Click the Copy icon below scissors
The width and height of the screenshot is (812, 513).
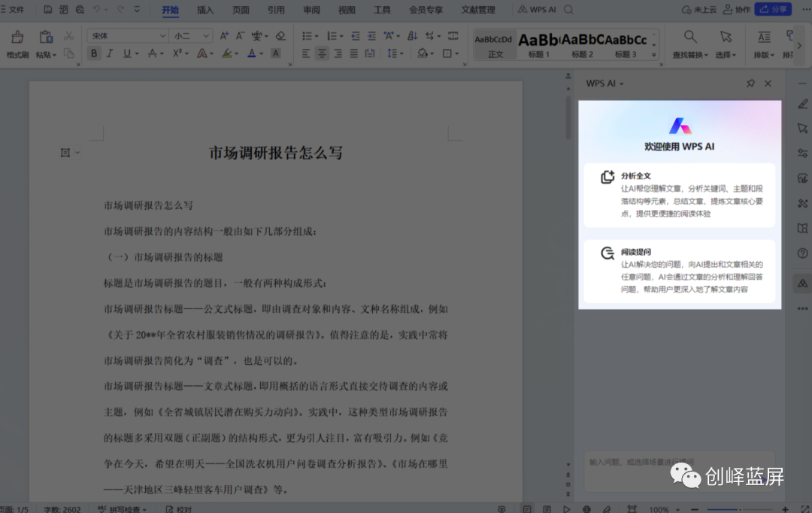(68, 53)
